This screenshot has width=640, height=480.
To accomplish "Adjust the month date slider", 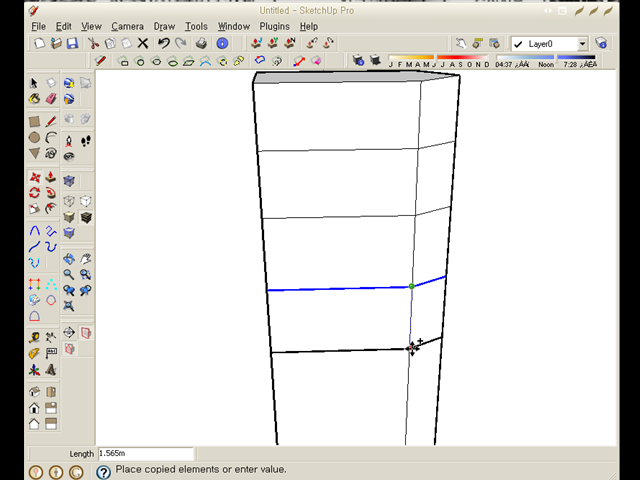I will pos(439,58).
